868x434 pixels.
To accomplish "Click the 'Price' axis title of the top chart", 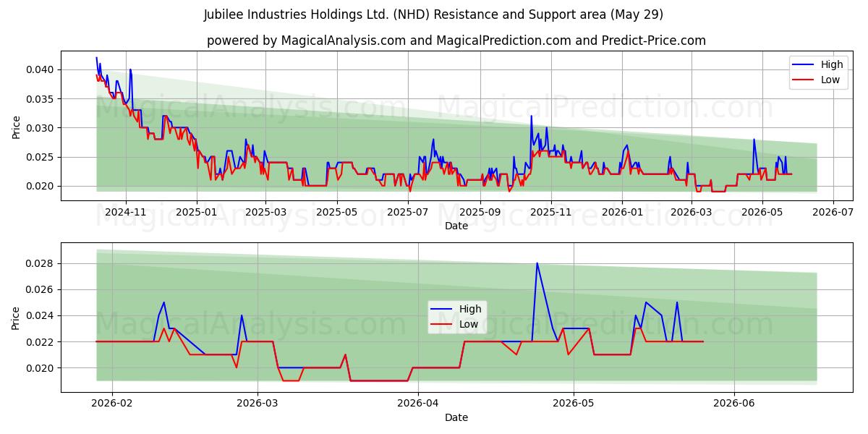I will (16, 126).
